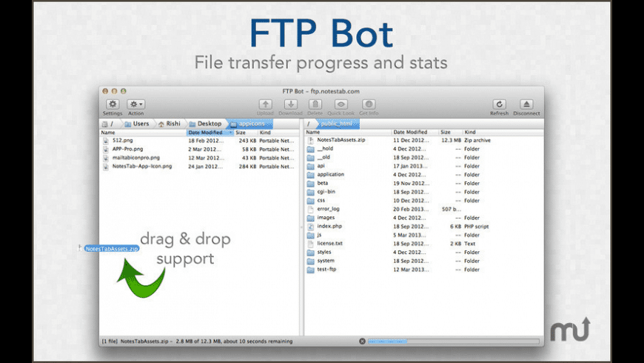This screenshot has height=363, width=644.
Task: Sort remote pane by Date Modified
Action: (x=415, y=133)
